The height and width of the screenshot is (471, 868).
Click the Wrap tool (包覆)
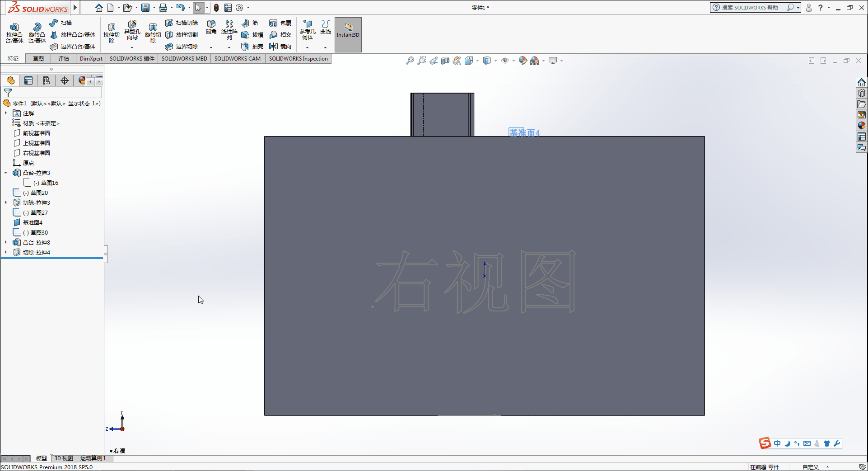tap(280, 23)
